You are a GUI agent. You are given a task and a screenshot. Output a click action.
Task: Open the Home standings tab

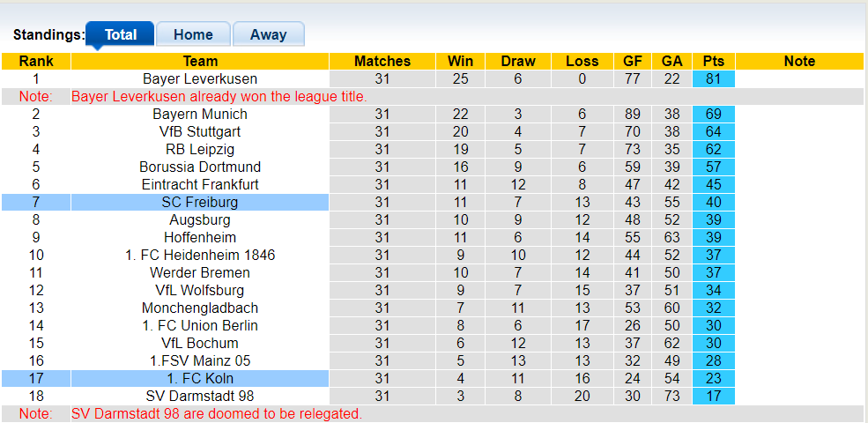(193, 34)
